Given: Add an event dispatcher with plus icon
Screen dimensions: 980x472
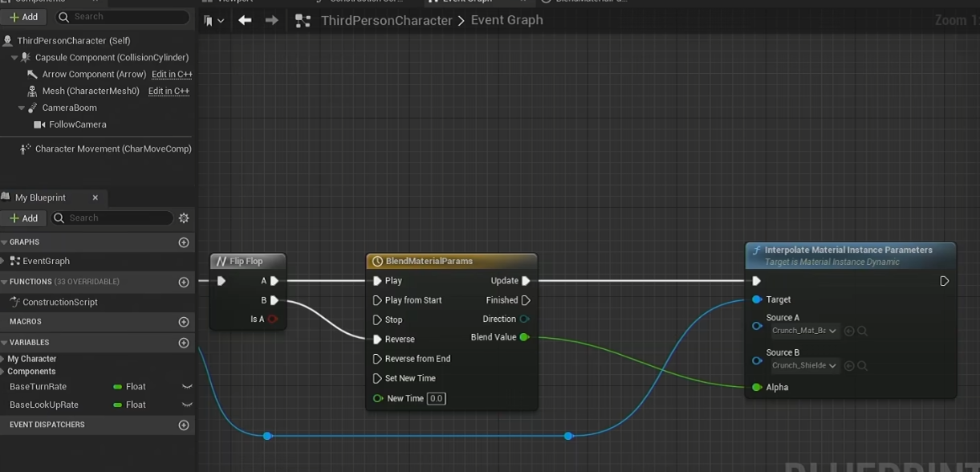Looking at the screenshot, I should pos(184,425).
